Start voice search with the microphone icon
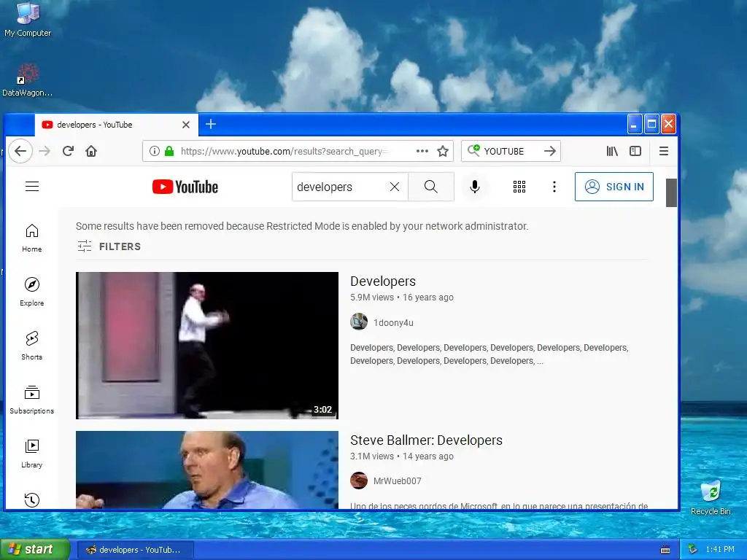Viewport: 747px width, 560px height. point(474,187)
